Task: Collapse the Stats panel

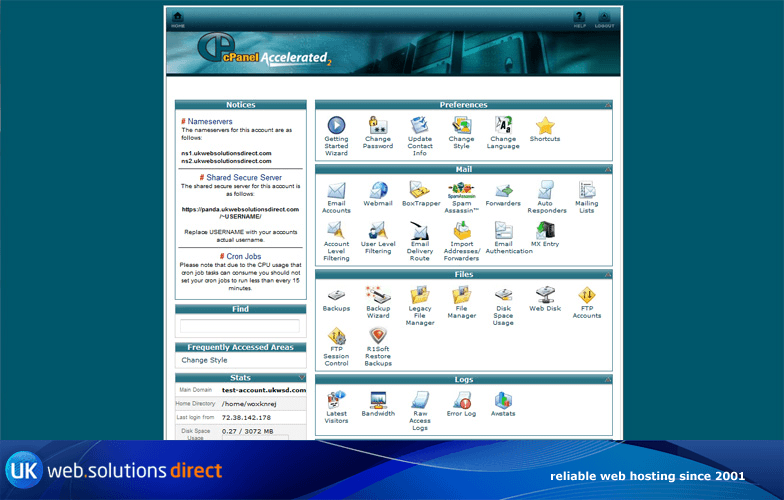Action: point(301,378)
